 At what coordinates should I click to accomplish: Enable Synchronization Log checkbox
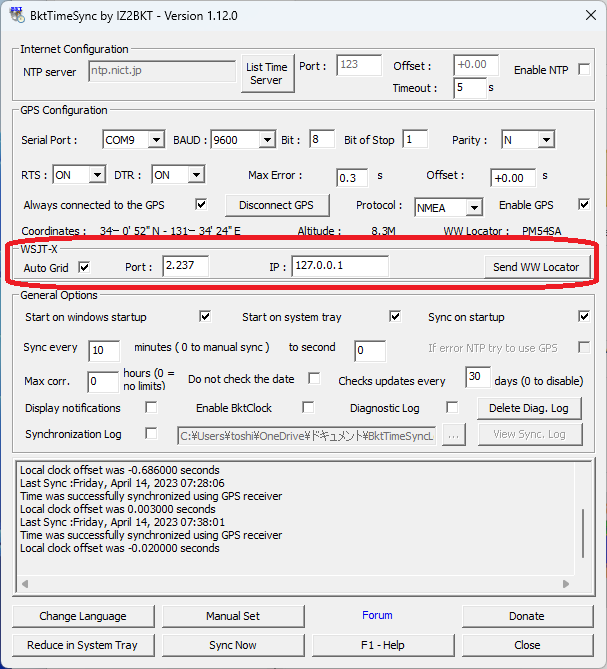pos(151,433)
